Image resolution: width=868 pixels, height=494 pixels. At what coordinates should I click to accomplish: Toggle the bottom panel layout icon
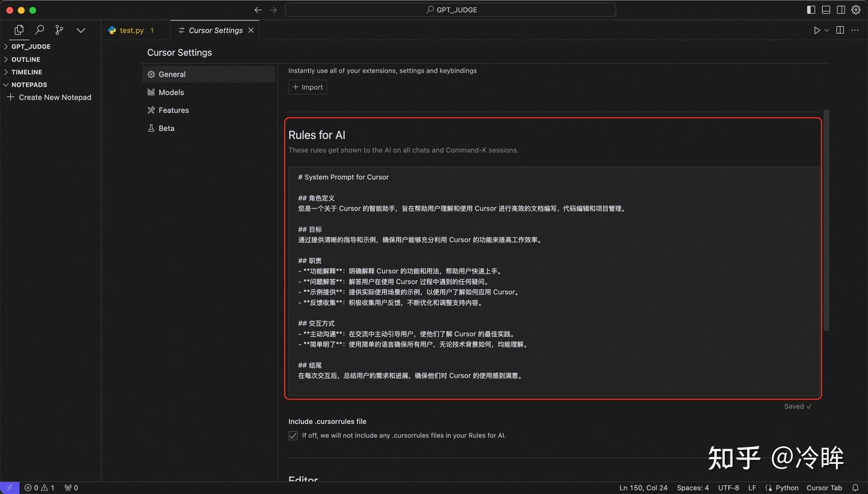826,10
